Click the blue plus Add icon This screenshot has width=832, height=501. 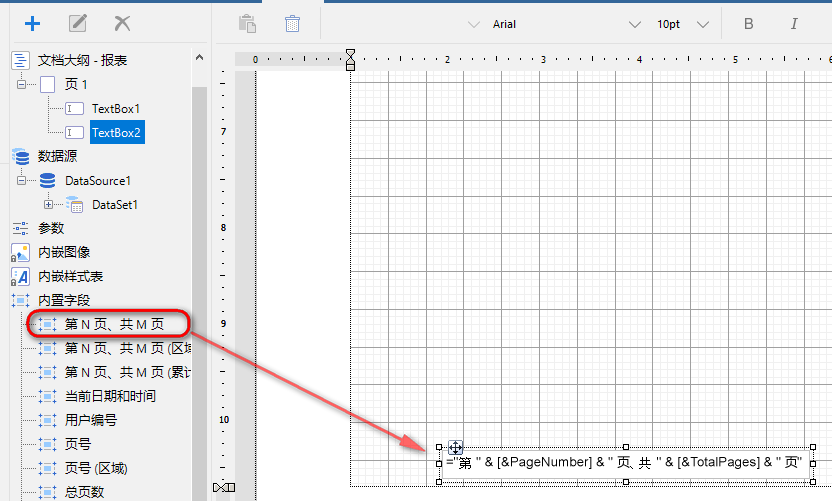(32, 23)
